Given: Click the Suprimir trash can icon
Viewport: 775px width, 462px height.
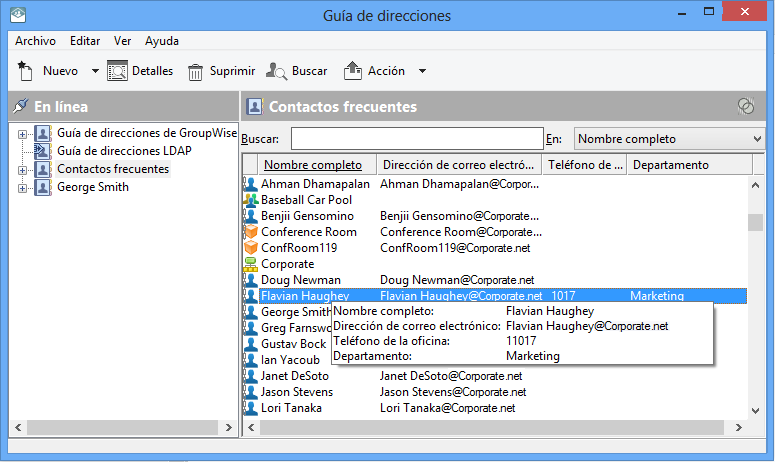Looking at the screenshot, I should 195,72.
